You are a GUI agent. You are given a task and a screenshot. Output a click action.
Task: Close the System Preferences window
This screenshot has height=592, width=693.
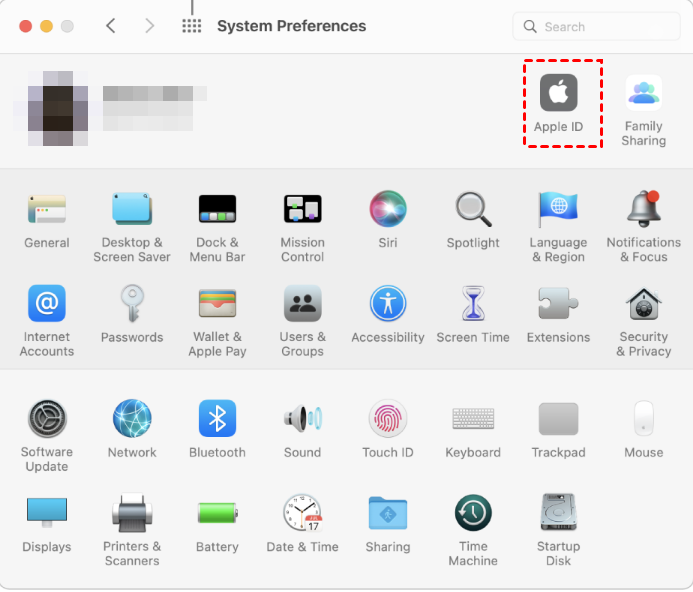point(26,26)
